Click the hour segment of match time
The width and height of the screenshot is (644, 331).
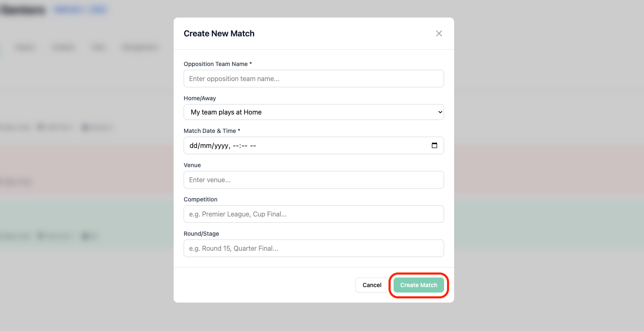tap(235, 146)
